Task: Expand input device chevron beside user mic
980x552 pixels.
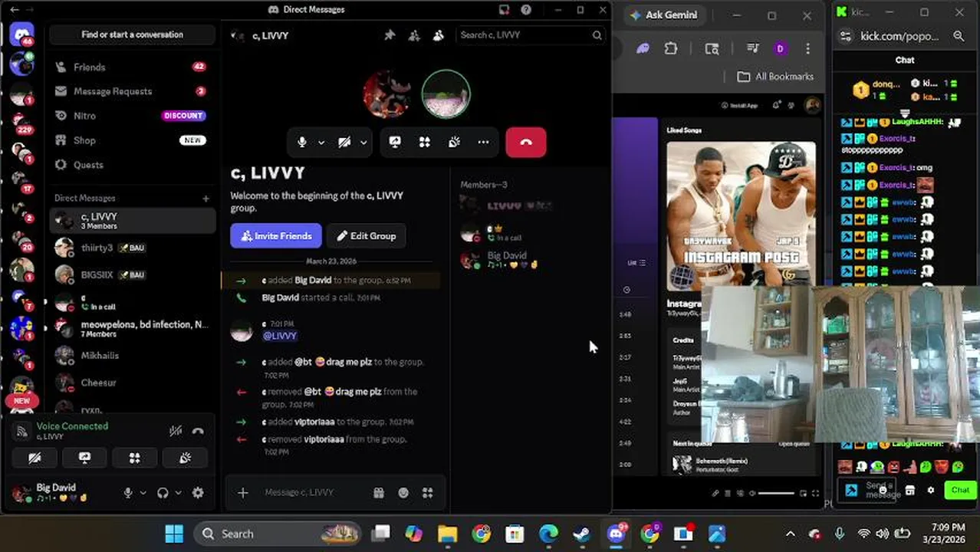Action: click(x=143, y=493)
